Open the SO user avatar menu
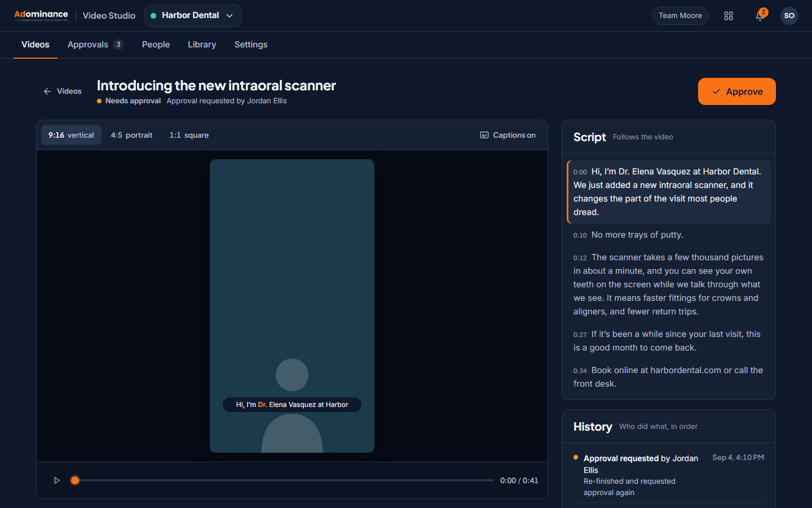This screenshot has width=812, height=508. pyautogui.click(x=789, y=16)
